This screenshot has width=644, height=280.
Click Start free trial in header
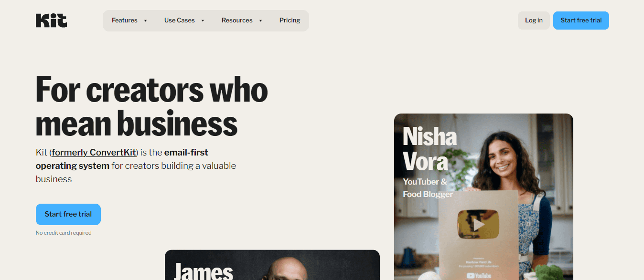point(581,21)
